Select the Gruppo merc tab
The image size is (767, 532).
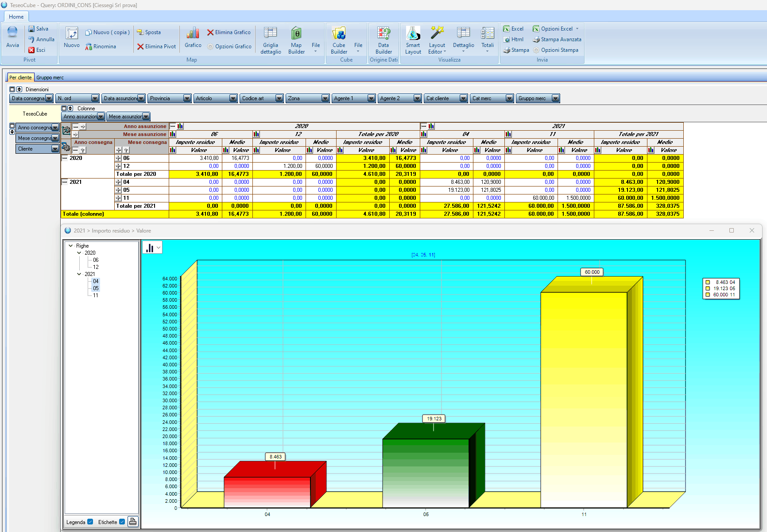click(x=50, y=78)
